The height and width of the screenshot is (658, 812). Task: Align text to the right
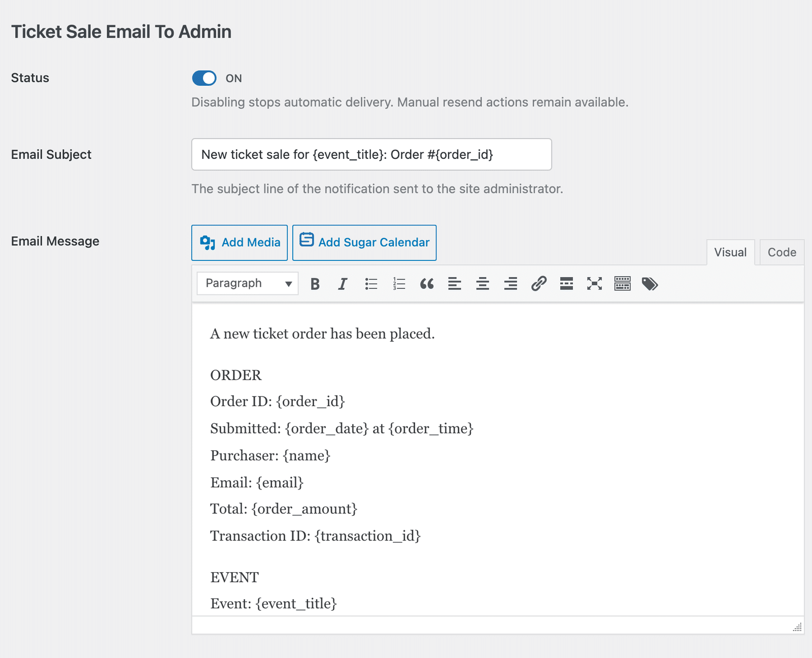tap(511, 284)
